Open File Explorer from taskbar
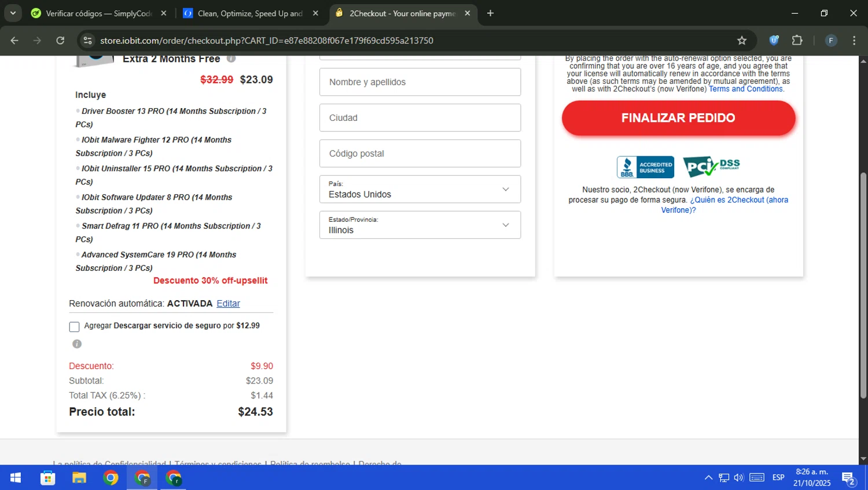The width and height of the screenshot is (868, 490). click(x=79, y=478)
